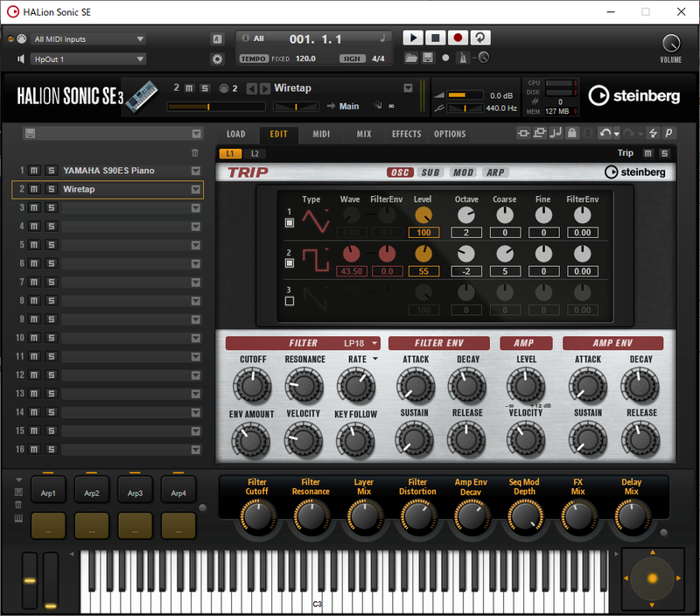
Task: Click the undo arrow icon
Action: pos(605,133)
